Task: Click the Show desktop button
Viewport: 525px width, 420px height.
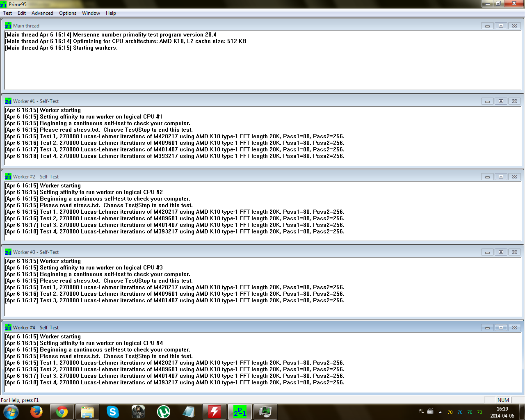Action: tap(522, 412)
